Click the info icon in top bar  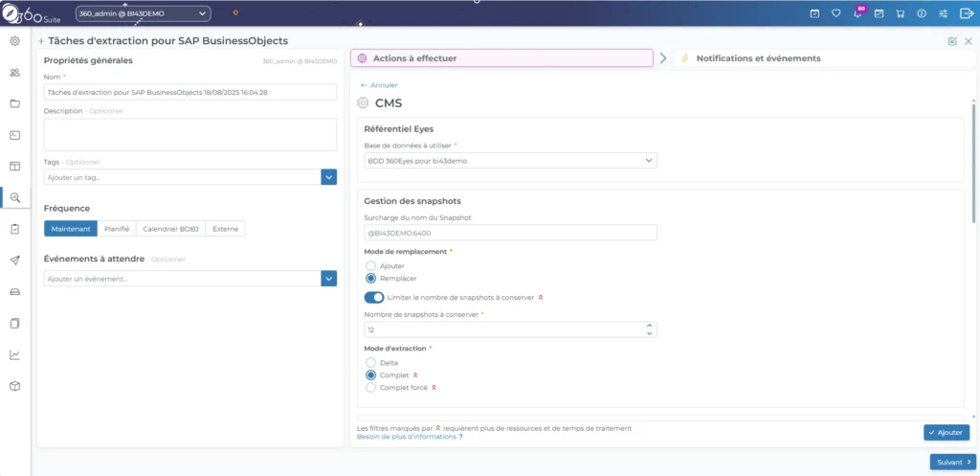922,13
